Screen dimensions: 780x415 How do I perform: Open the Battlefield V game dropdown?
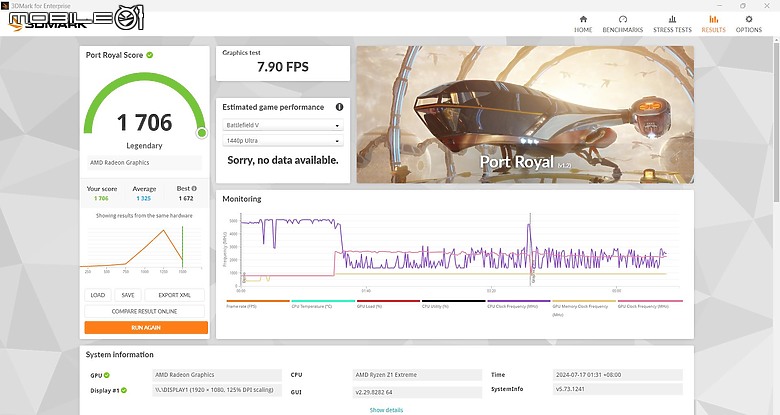[x=283, y=125]
